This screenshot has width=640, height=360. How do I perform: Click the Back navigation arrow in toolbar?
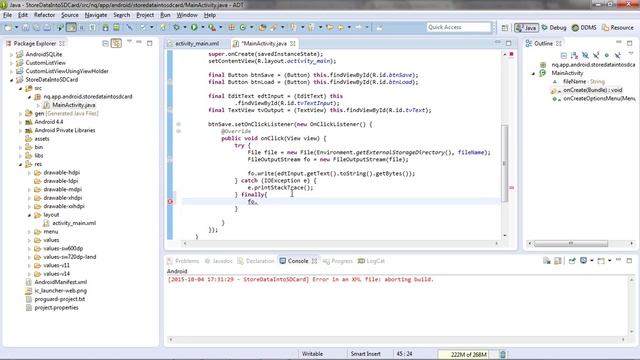(x=341, y=27)
